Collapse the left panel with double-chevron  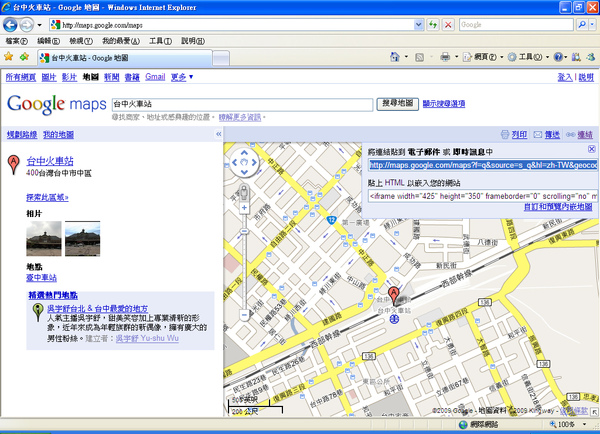[x=218, y=134]
